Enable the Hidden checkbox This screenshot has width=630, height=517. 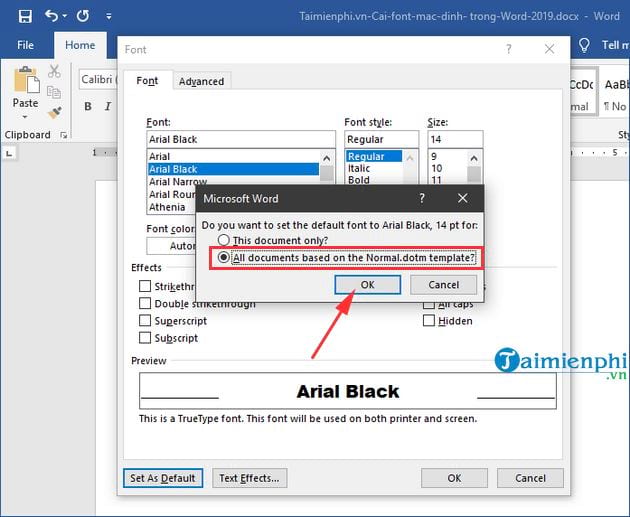coord(429,321)
